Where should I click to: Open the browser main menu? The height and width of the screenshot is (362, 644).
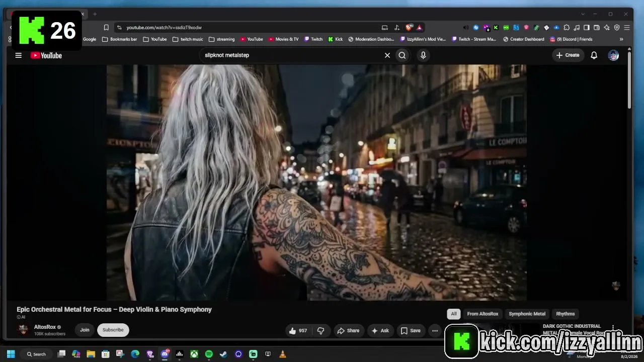(627, 28)
